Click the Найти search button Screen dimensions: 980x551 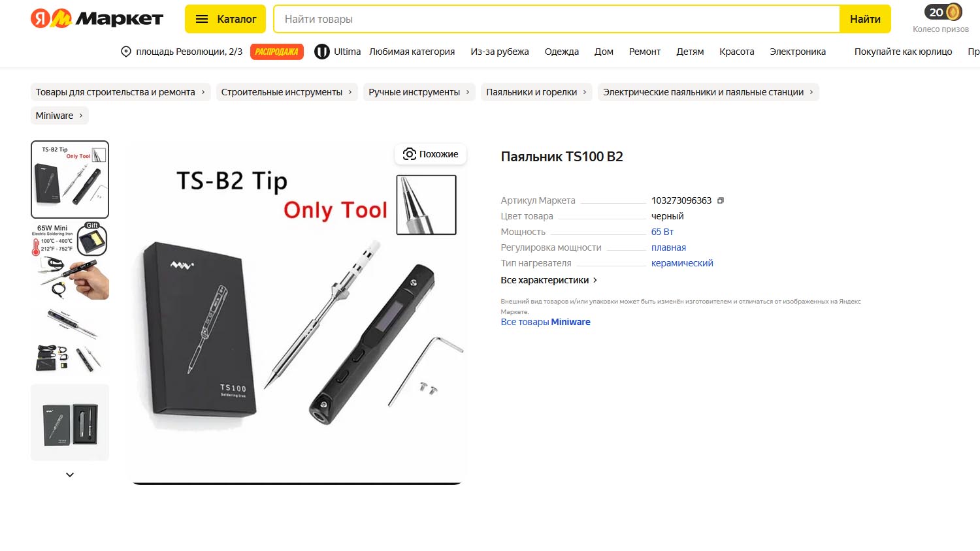tap(865, 19)
